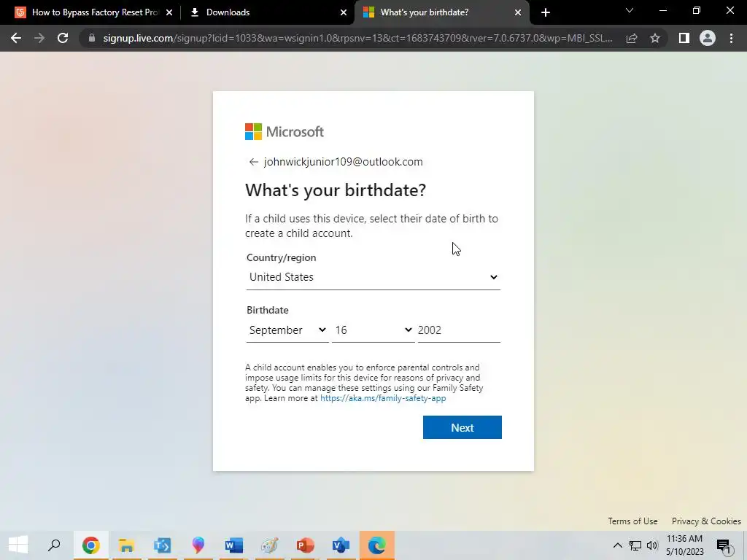
Task: Close the Downloads tab
Action: click(344, 12)
